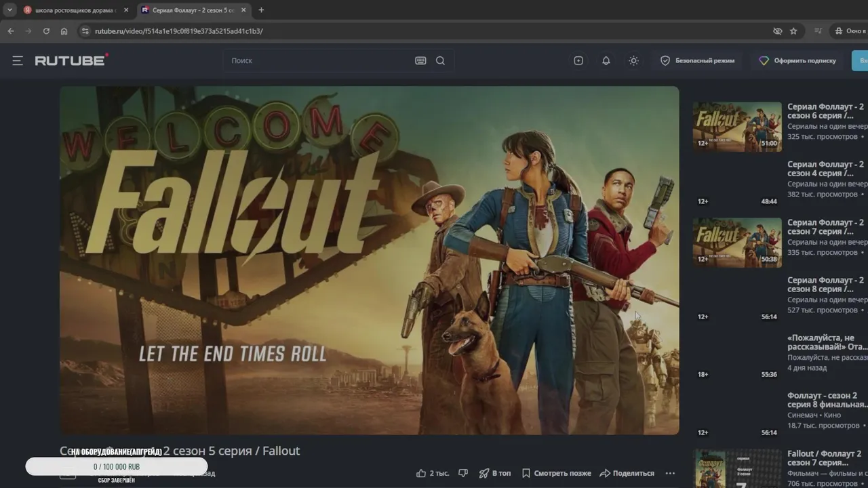868x488 pixels.
Task: Toggle Безопасный режим safe mode
Action: click(698, 60)
